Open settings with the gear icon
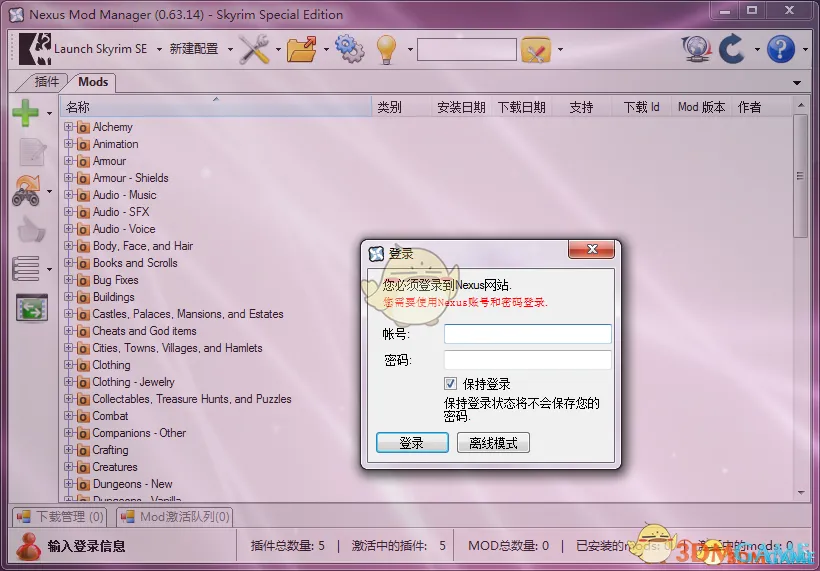The width and height of the screenshot is (820, 571). [x=349, y=48]
